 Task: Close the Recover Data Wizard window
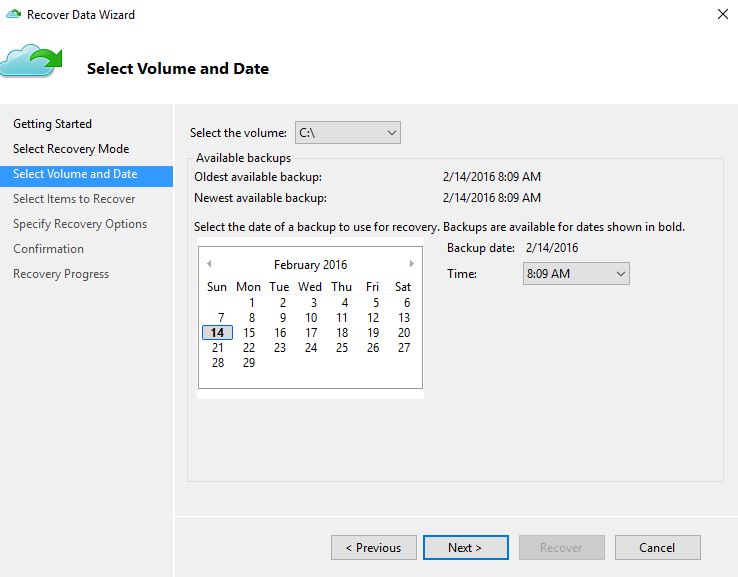[x=723, y=14]
